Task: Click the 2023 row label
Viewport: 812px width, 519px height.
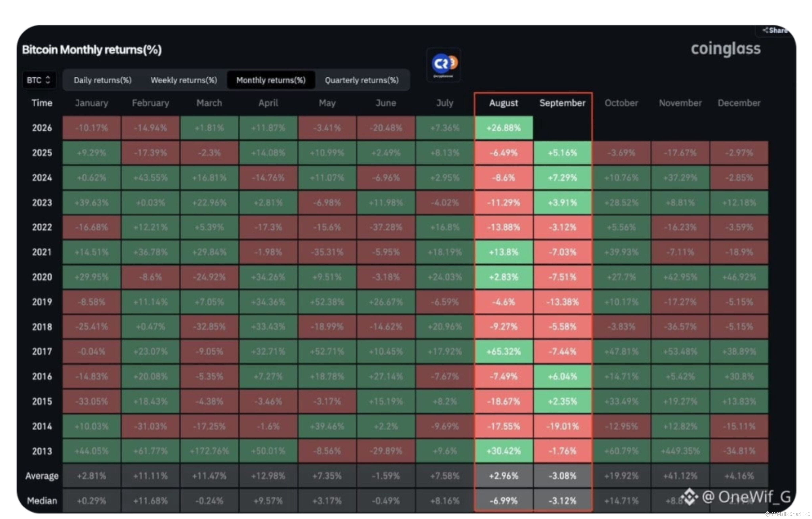Action: pos(42,203)
